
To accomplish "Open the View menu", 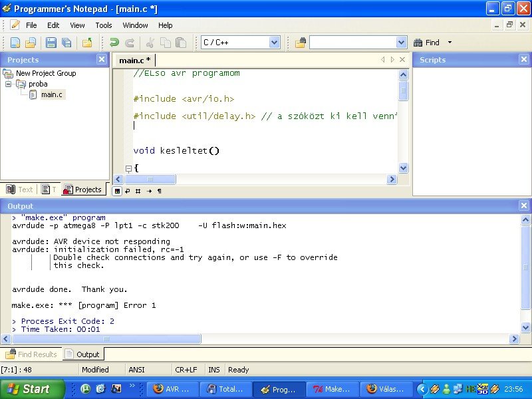I will coord(77,25).
